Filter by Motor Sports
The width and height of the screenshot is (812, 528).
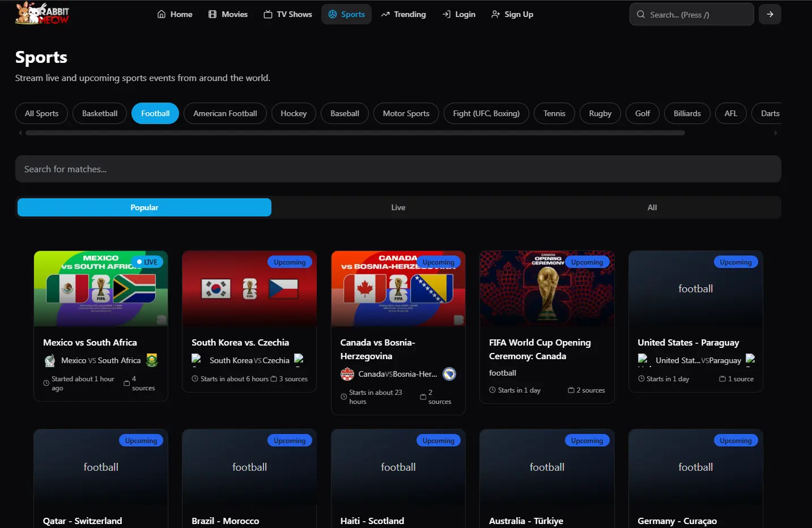(x=406, y=113)
